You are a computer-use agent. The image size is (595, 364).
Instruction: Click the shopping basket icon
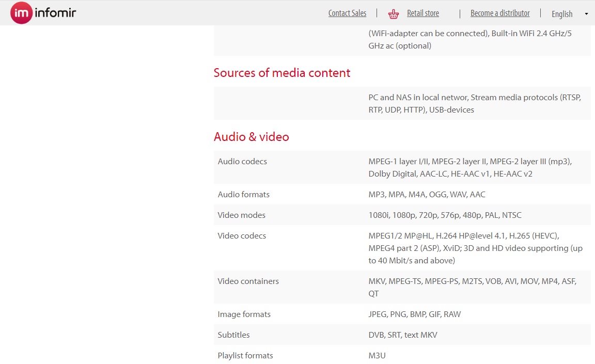click(x=394, y=14)
